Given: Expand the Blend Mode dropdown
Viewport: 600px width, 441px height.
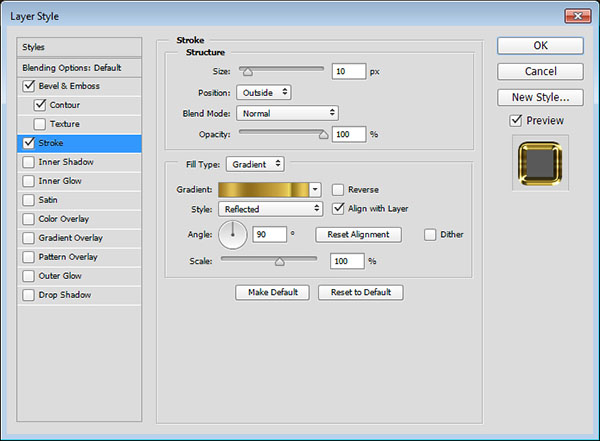Looking at the screenshot, I should click(x=287, y=113).
